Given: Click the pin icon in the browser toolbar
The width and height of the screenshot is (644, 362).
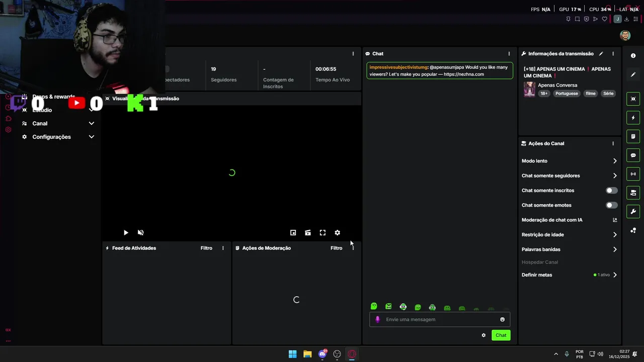Looking at the screenshot, I should click(x=569, y=19).
